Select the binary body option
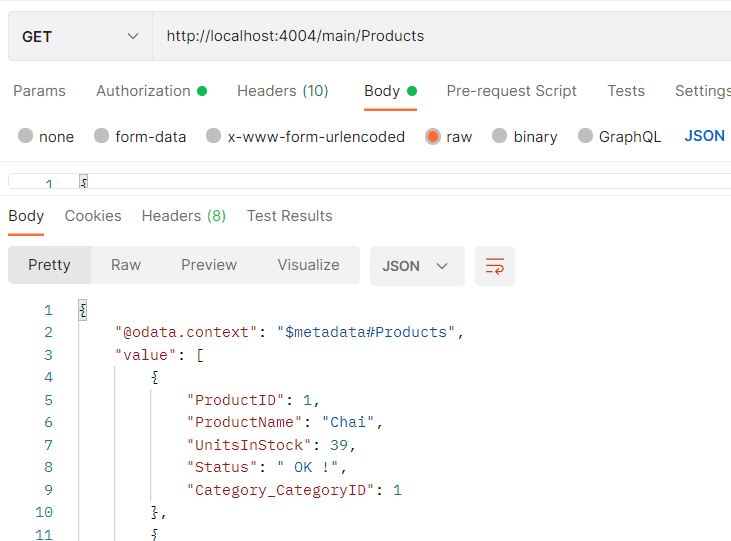This screenshot has width=731, height=541. 499,136
